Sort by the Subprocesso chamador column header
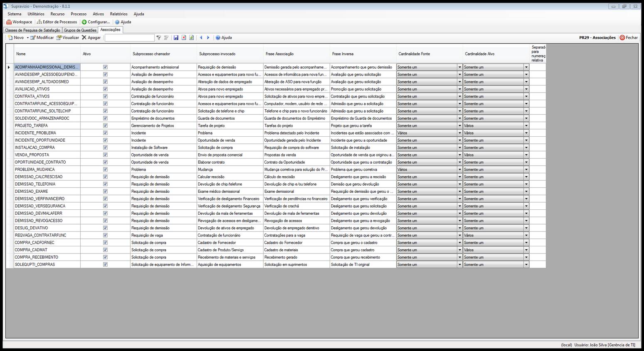Viewport: 644px width, 351px height. pyautogui.click(x=163, y=54)
